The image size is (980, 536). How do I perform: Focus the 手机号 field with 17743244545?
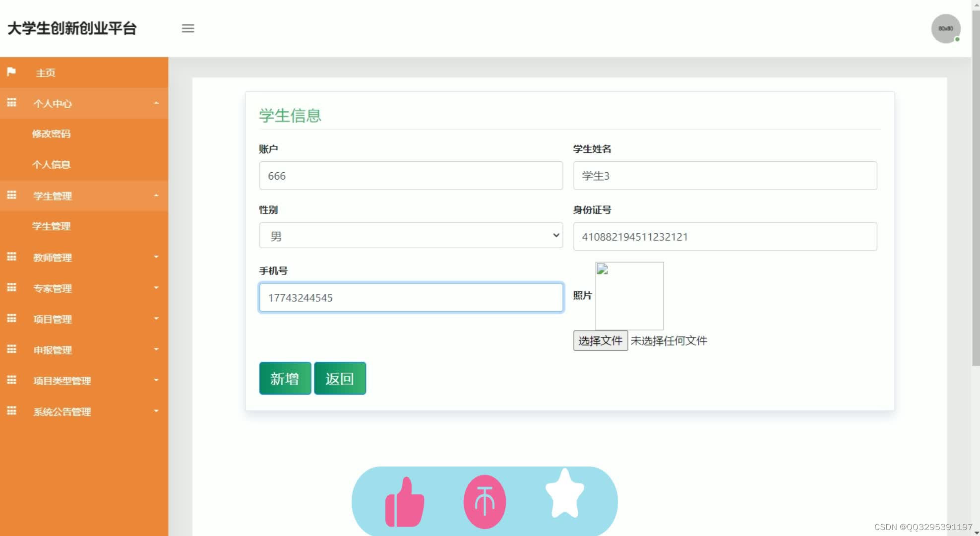tap(411, 297)
